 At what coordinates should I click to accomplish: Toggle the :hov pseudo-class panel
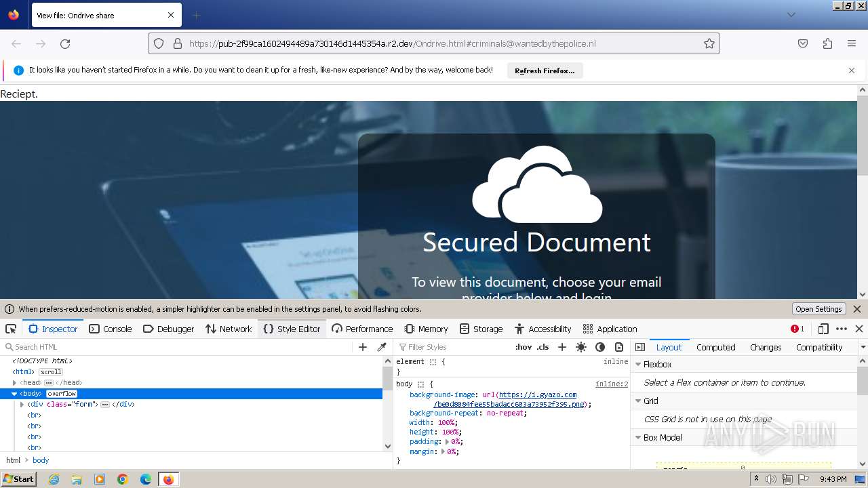pyautogui.click(x=524, y=347)
